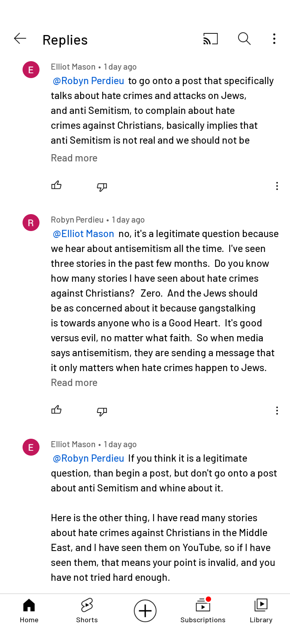This screenshot has height=644, width=290.
Task: Dislike Robyn Perdieu's reply
Action: click(x=102, y=411)
